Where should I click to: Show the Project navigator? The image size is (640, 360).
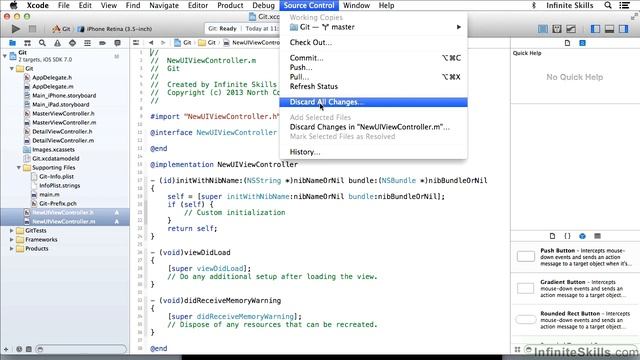tap(12, 43)
